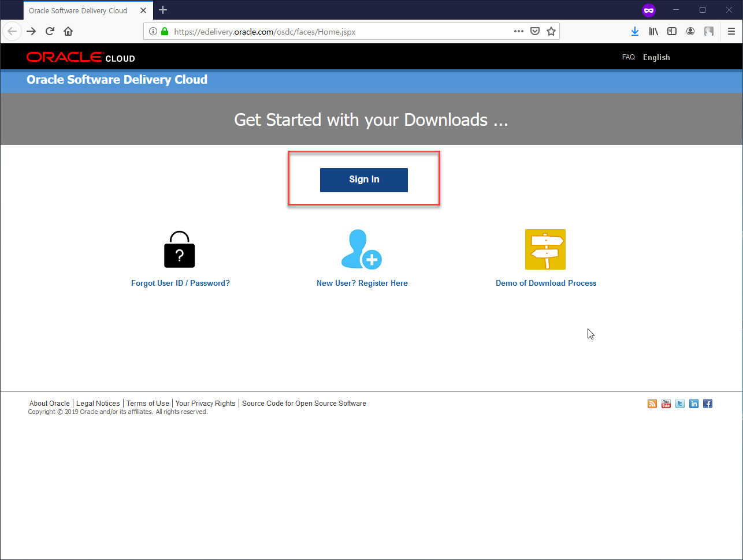Toggle the sidebar icon in toolbar
Screen dimensions: 743x560
click(672, 31)
